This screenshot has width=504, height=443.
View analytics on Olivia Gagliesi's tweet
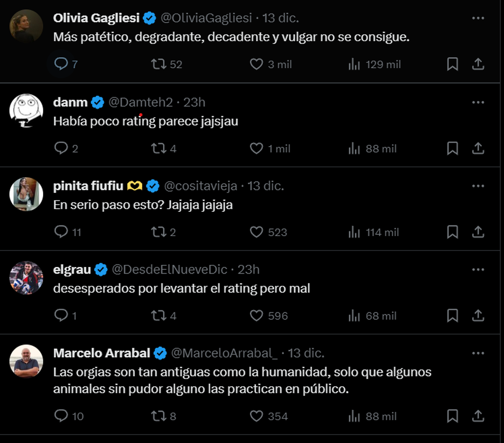[354, 64]
